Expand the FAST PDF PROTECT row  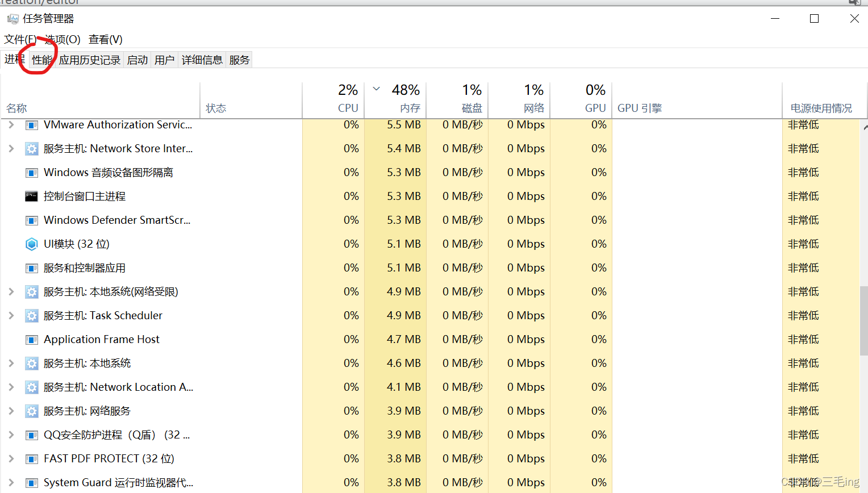click(11, 458)
